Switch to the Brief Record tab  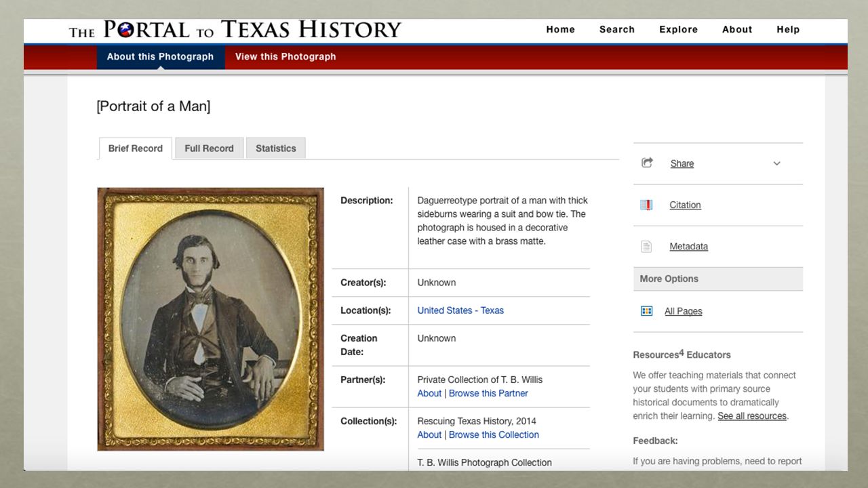(x=136, y=148)
